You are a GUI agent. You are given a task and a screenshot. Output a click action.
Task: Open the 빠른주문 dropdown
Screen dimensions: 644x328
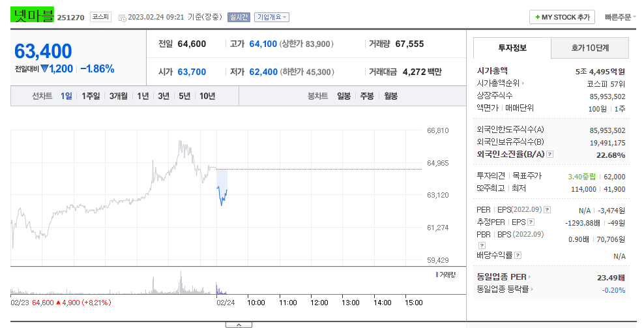click(620, 17)
